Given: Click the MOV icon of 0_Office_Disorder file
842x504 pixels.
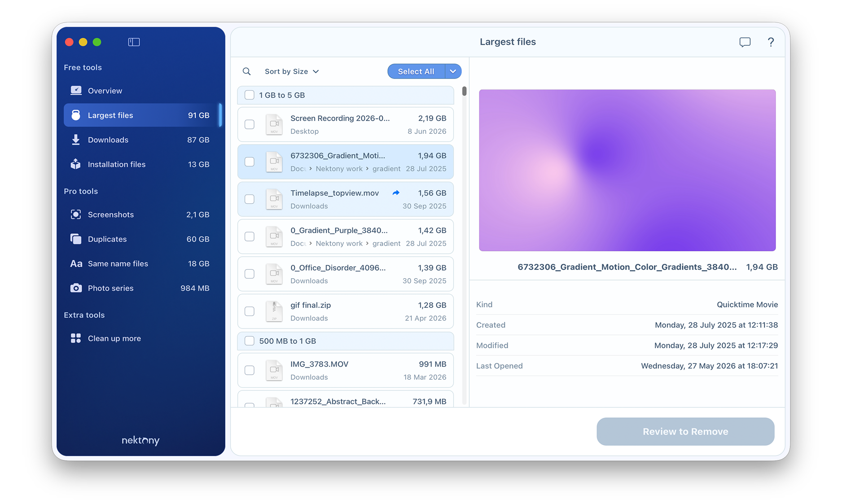Looking at the screenshot, I should point(274,274).
